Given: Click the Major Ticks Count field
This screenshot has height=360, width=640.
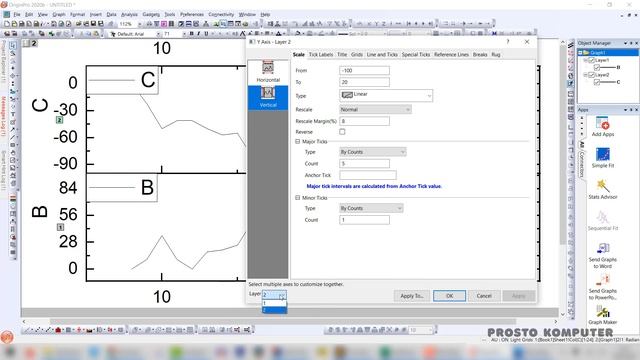Looking at the screenshot, I should pyautogui.click(x=364, y=163).
